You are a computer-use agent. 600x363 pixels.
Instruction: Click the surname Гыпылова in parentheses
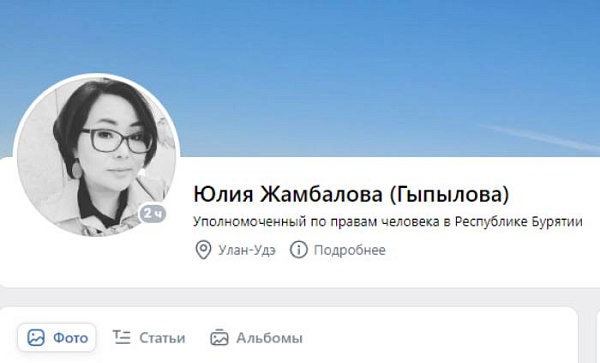[449, 194]
